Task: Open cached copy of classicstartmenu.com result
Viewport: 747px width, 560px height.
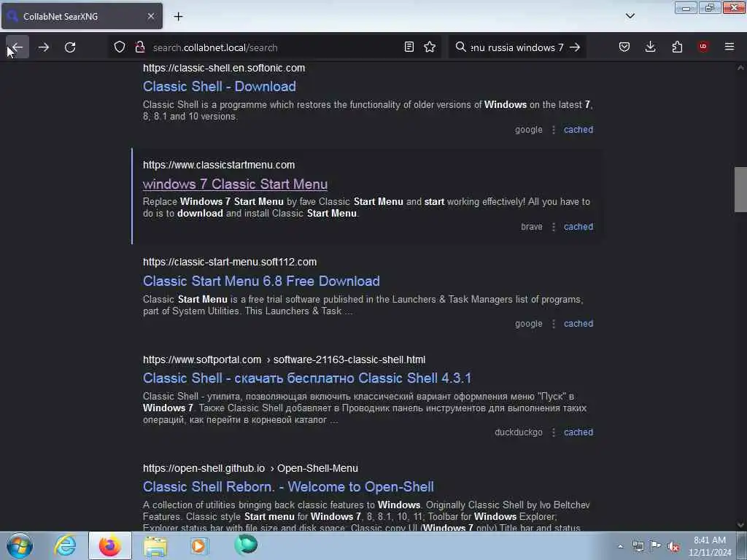Action: (578, 227)
